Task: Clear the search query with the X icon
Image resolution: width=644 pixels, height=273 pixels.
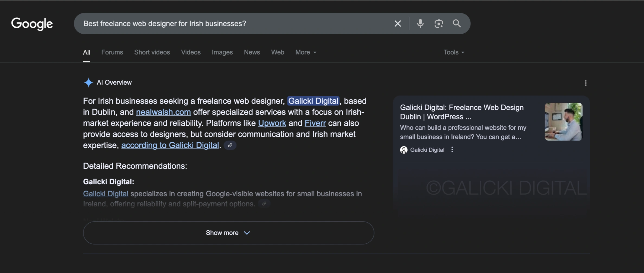Action: (398, 24)
